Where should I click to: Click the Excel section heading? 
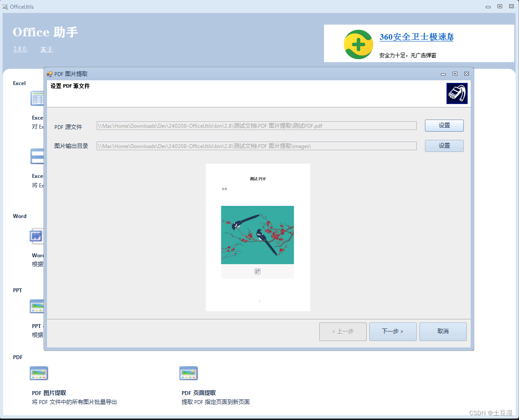pyautogui.click(x=19, y=83)
